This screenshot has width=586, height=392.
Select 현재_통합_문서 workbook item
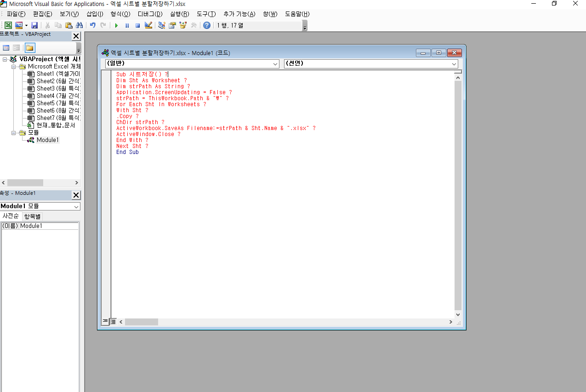[55, 125]
